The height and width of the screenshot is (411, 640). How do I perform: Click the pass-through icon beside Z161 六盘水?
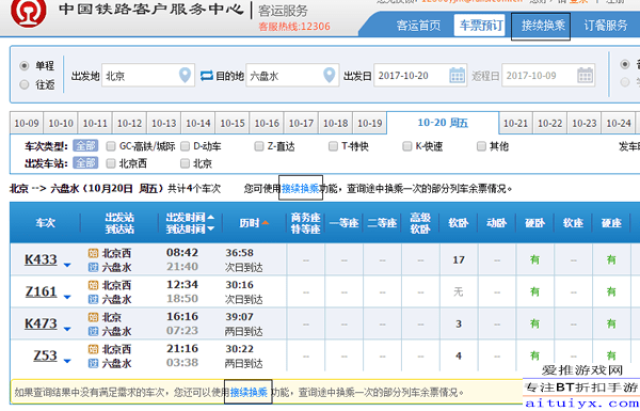tap(93, 299)
